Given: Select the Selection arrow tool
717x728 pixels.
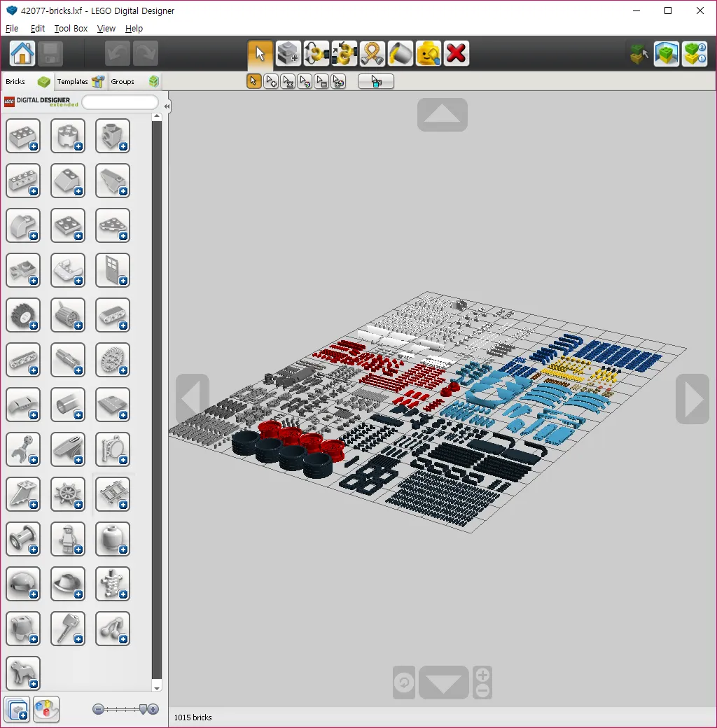Looking at the screenshot, I should click(x=260, y=53).
